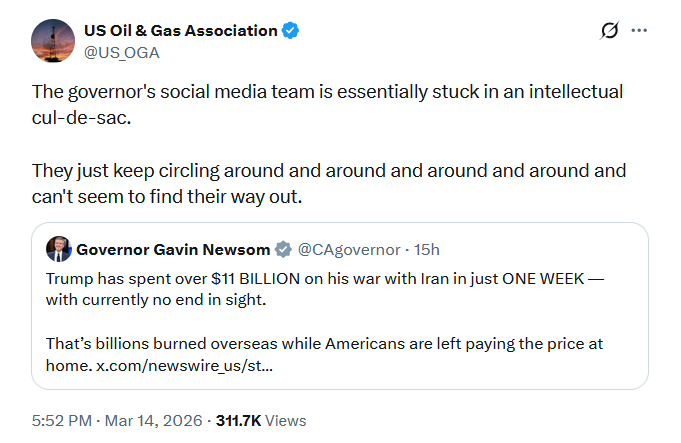Image resolution: width=681 pixels, height=443 pixels.
Task: Click the "They just keep circling" paragraph
Action: tap(326, 183)
